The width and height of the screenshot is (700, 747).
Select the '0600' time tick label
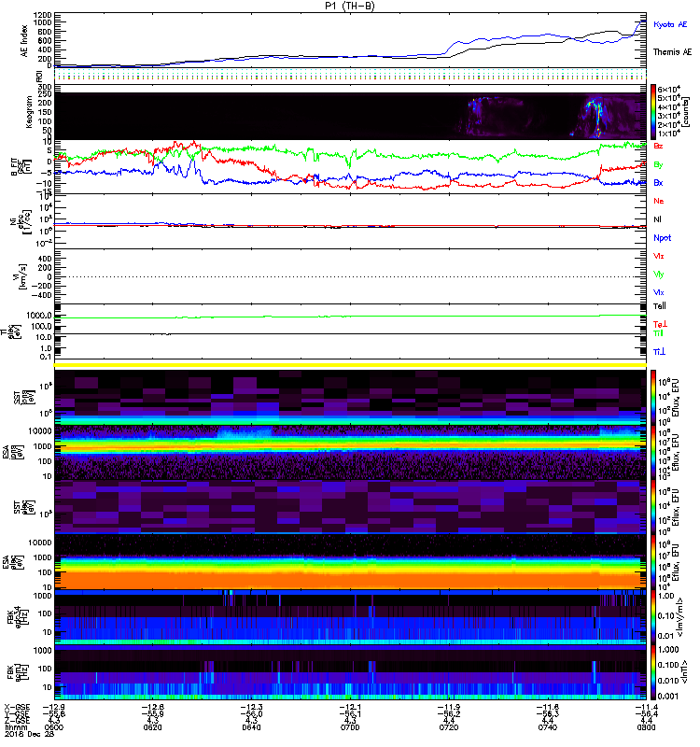pyautogui.click(x=53, y=727)
